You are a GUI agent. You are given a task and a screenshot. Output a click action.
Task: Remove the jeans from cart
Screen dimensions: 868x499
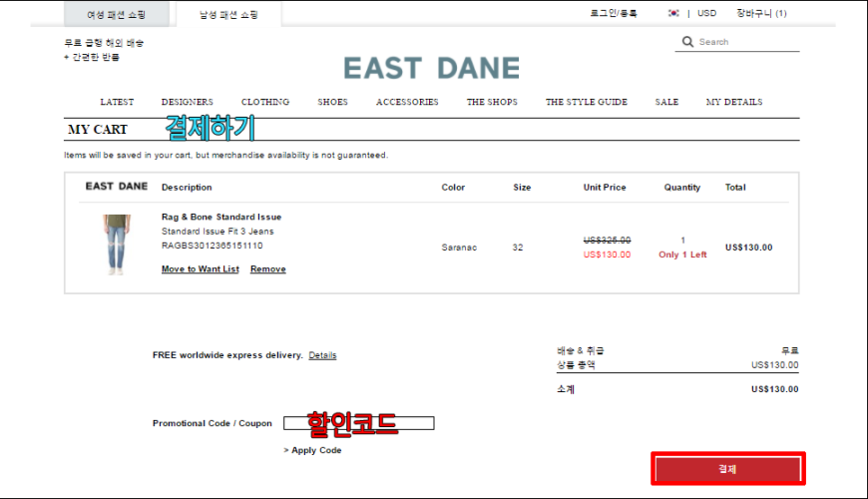268,269
